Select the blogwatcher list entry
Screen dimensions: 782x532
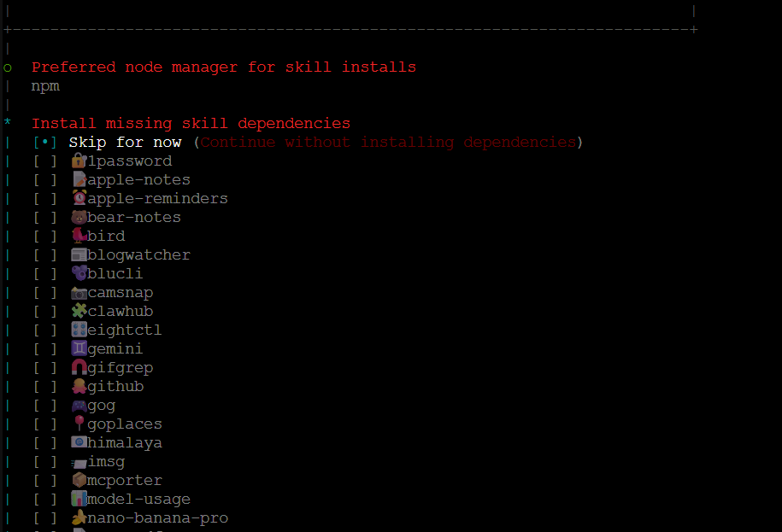138,254
